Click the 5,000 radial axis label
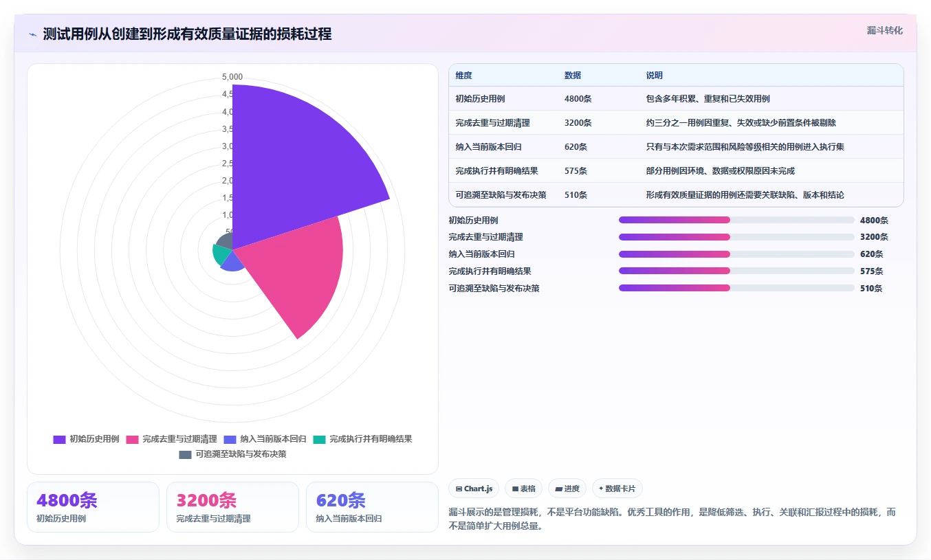Viewport: 931px width, 560px height. (232, 77)
